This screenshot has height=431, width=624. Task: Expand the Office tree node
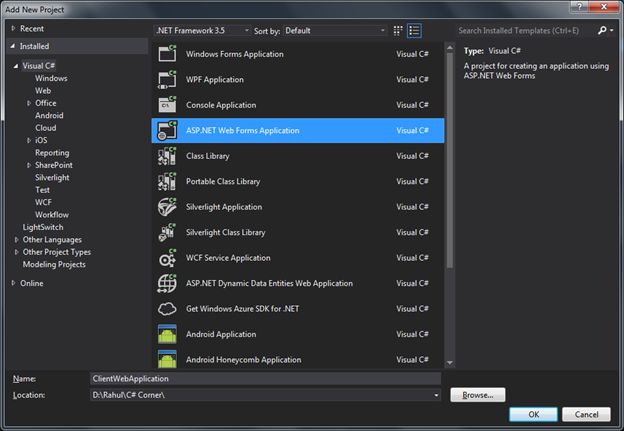click(29, 103)
